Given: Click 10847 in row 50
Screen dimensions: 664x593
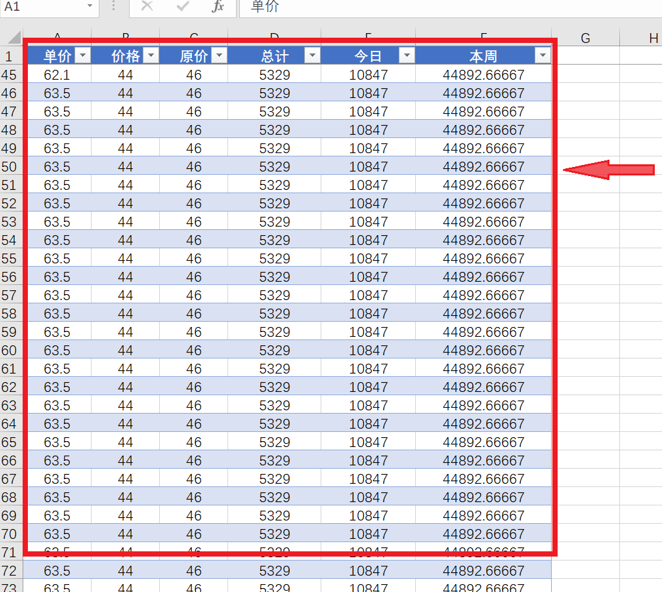Looking at the screenshot, I should pyautogui.click(x=368, y=166).
